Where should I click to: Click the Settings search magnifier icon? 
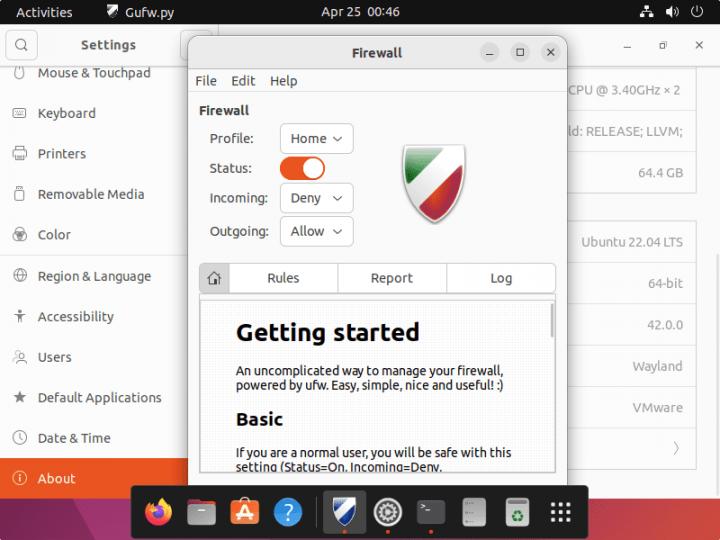21,45
